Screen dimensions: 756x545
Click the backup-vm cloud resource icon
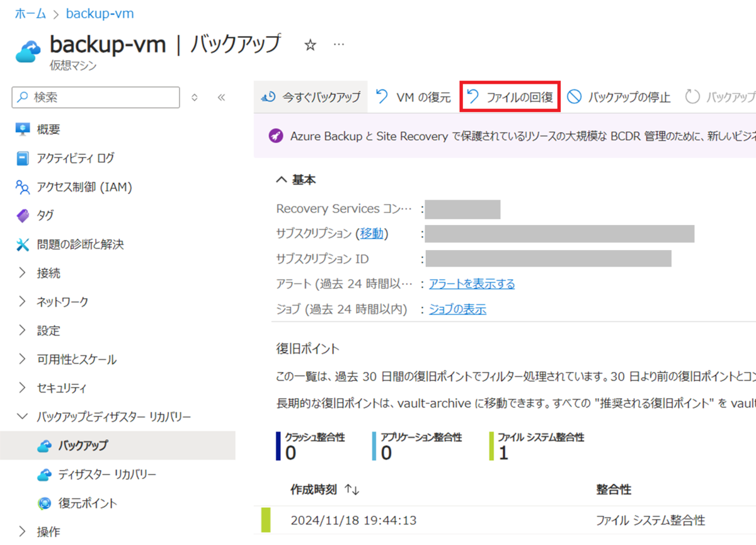[x=28, y=51]
